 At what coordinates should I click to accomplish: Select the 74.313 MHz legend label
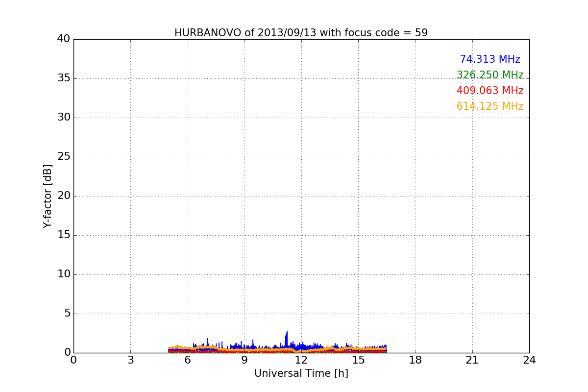[490, 59]
